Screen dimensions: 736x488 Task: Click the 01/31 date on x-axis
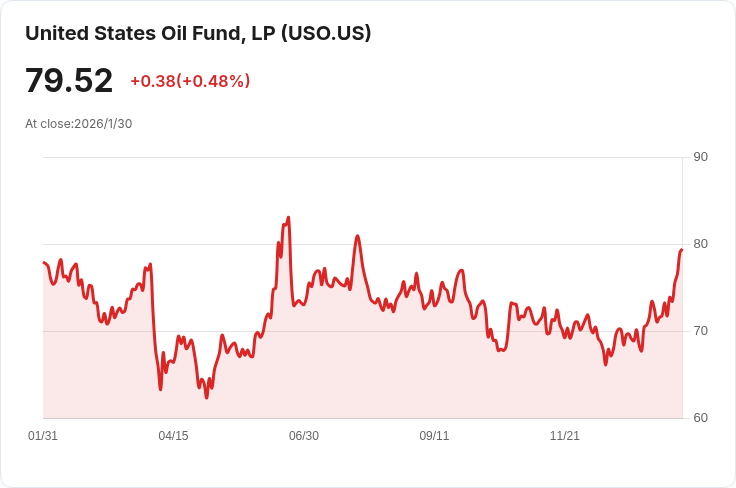pyautogui.click(x=43, y=436)
